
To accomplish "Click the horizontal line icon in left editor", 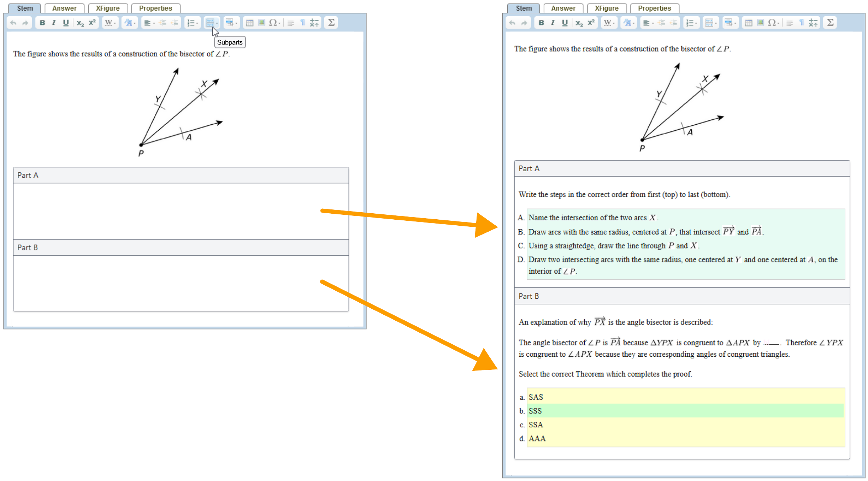I will 291,23.
